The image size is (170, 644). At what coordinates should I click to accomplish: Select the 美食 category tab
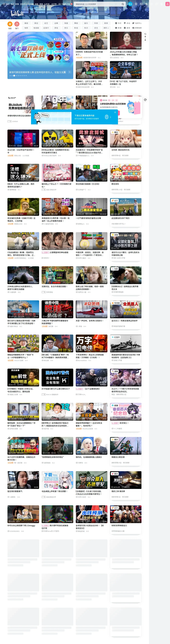[x=106, y=23]
